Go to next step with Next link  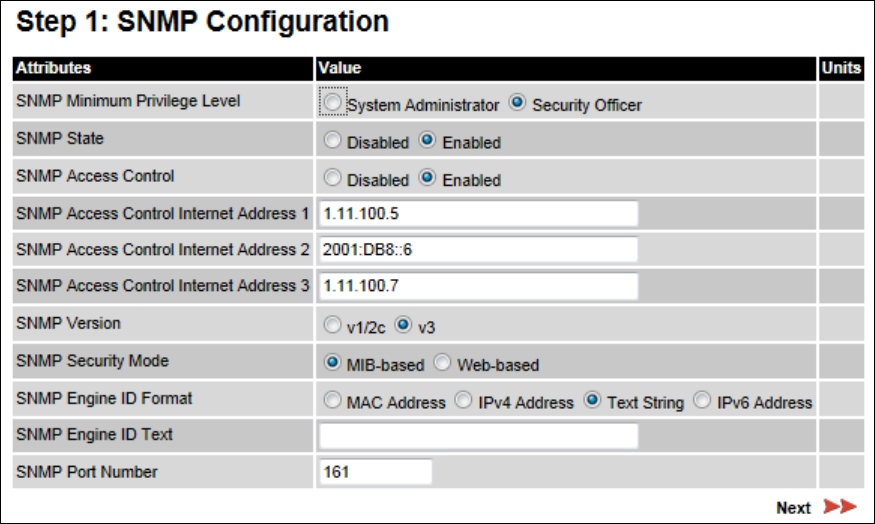tap(793, 508)
